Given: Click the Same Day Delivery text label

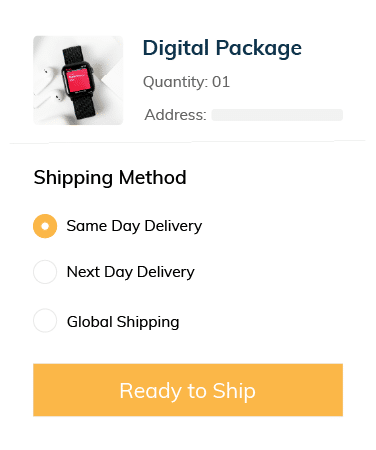Looking at the screenshot, I should tap(134, 226).
